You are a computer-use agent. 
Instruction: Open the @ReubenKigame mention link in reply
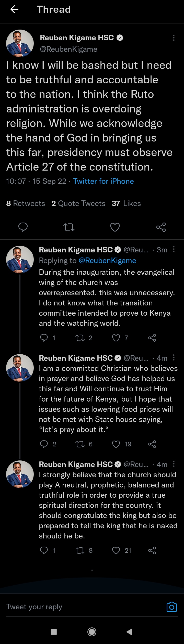point(107,261)
